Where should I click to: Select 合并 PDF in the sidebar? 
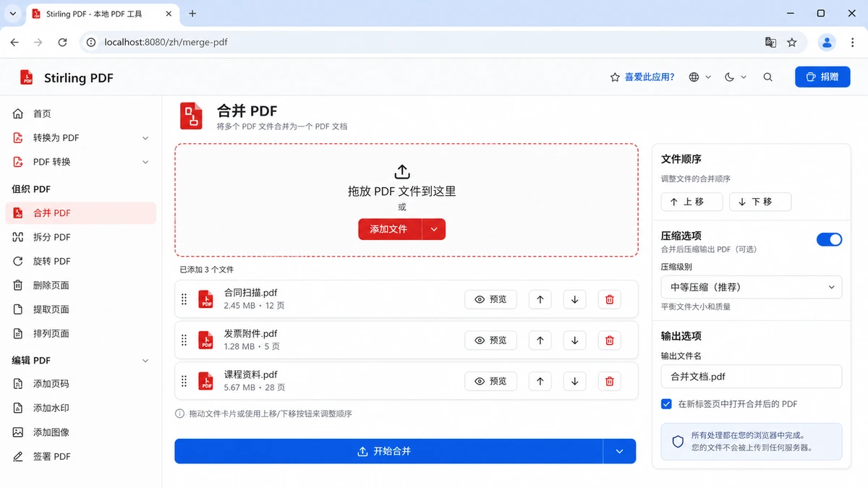[x=80, y=213]
